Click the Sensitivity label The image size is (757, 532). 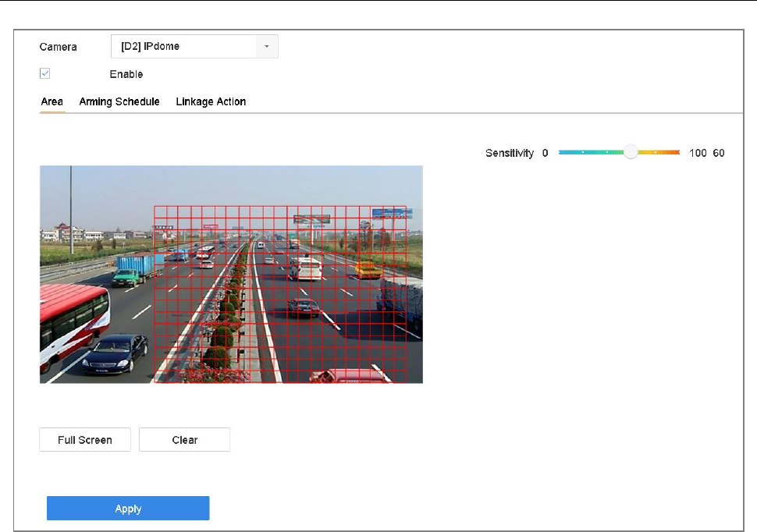click(x=510, y=153)
